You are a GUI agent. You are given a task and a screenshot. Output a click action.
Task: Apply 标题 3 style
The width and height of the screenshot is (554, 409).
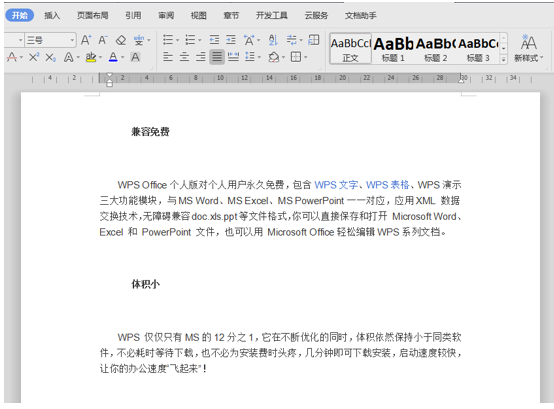click(x=478, y=49)
